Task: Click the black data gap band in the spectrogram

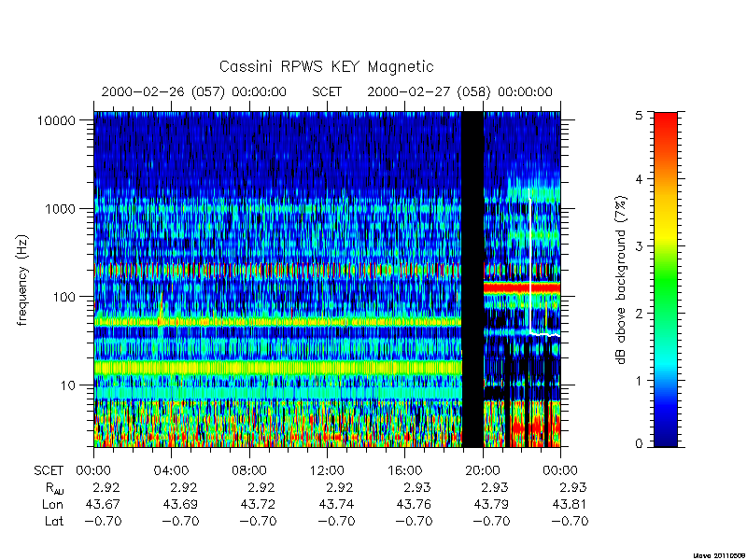Action: [x=472, y=279]
